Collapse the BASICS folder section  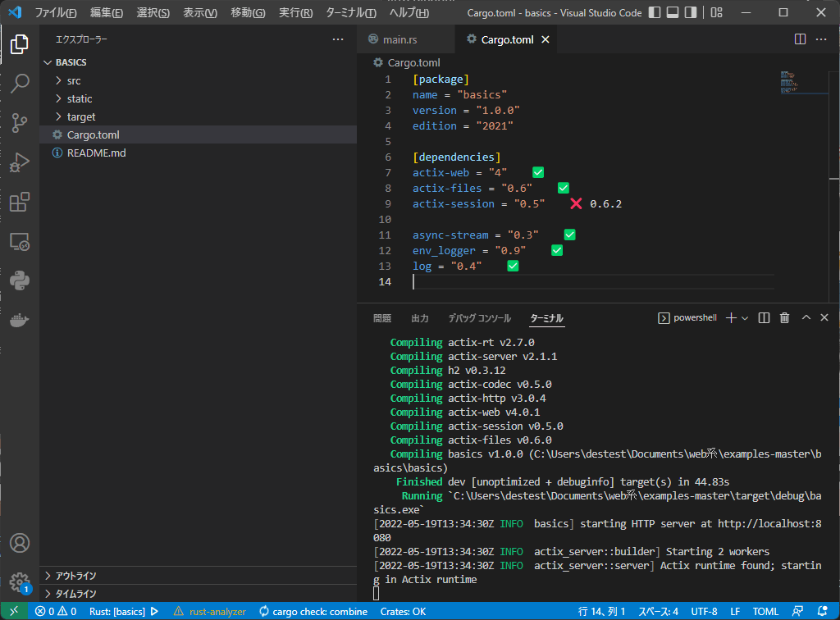[199, 62]
